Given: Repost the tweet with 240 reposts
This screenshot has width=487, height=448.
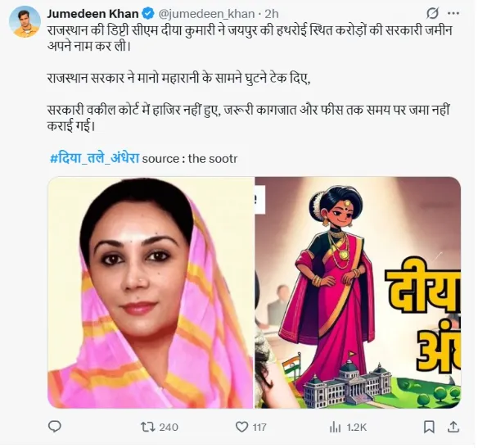Looking at the screenshot, I should tap(148, 427).
